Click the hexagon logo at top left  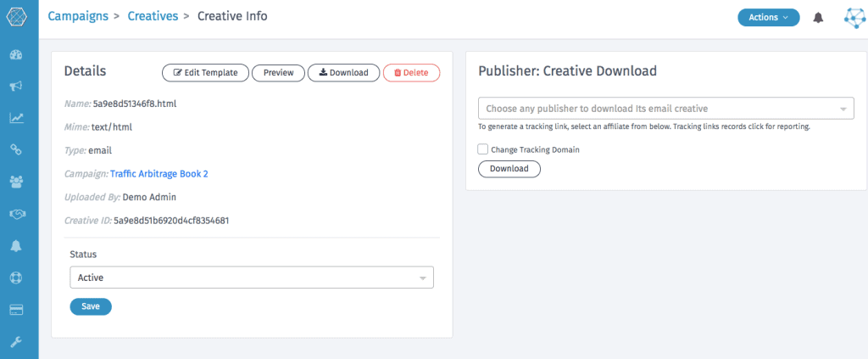point(18,17)
